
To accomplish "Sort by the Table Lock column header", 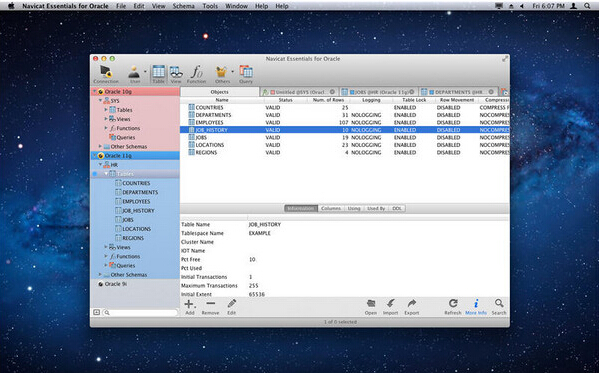I will coord(414,100).
